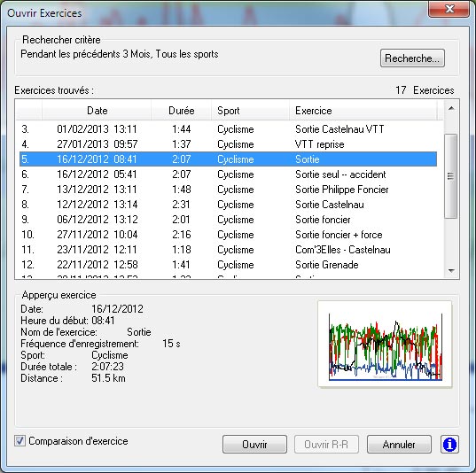
Task: Select exercise Sortie seul -- accident
Action: (340, 174)
